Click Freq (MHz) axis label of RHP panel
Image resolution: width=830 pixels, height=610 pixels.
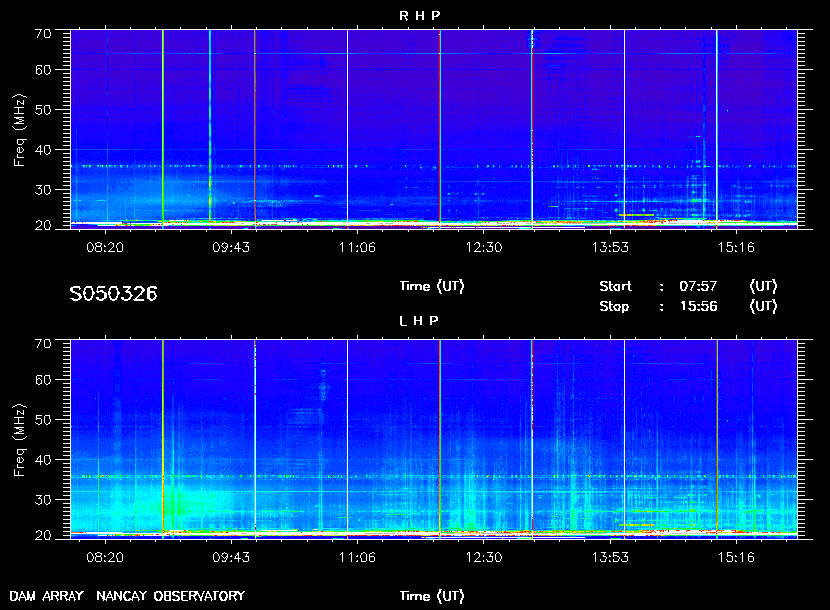click(x=20, y=131)
